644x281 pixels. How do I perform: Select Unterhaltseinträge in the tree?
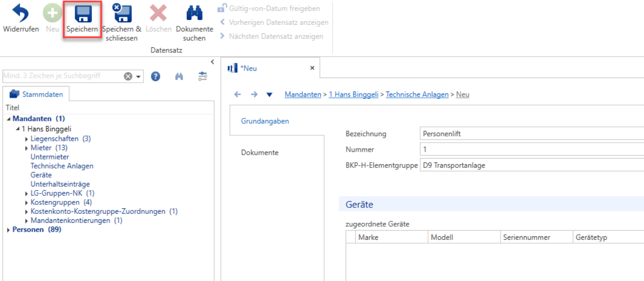(x=60, y=184)
